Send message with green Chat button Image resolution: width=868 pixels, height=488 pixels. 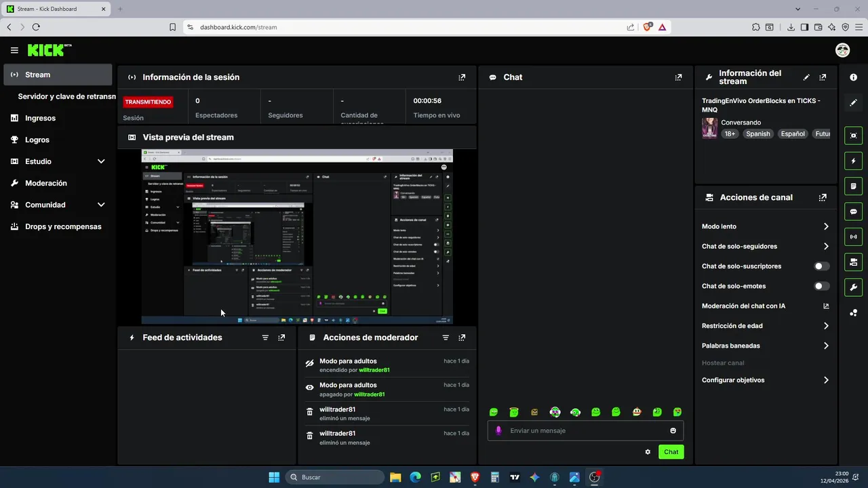point(671,452)
